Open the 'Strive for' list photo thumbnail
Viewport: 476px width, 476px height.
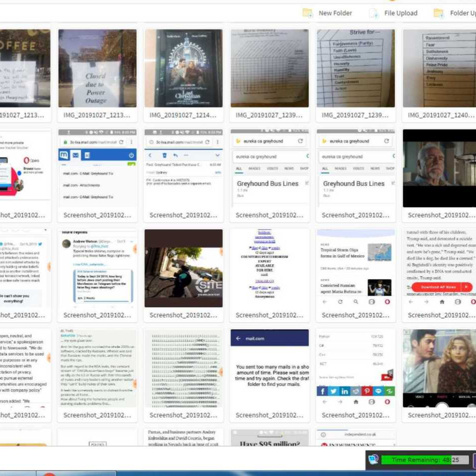[356, 68]
